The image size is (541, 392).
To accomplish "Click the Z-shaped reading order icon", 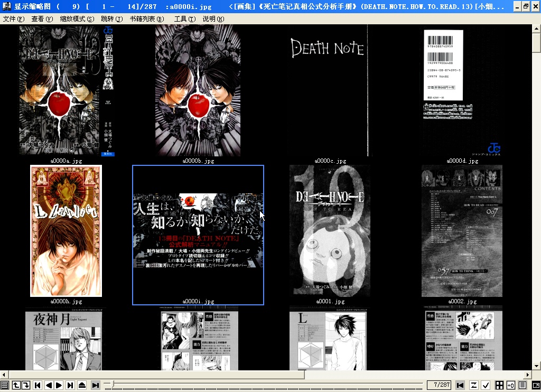I will pyautogui.click(x=474, y=385).
